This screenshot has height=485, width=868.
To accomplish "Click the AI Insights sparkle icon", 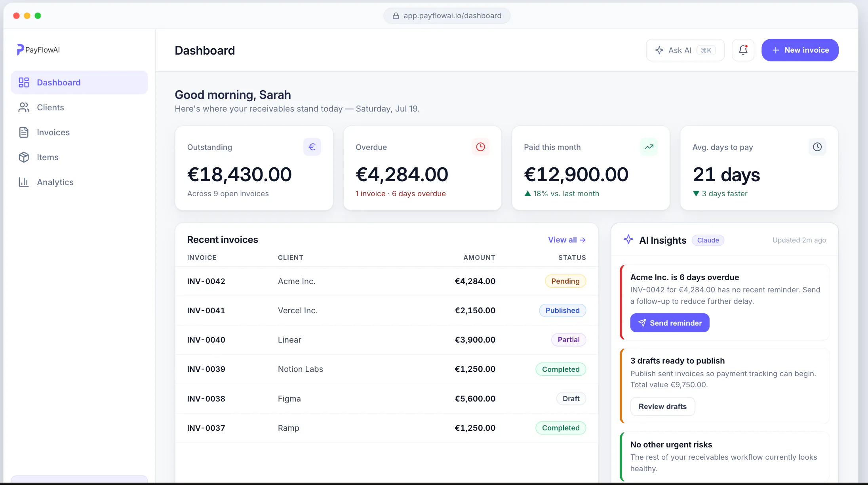I will (x=628, y=239).
